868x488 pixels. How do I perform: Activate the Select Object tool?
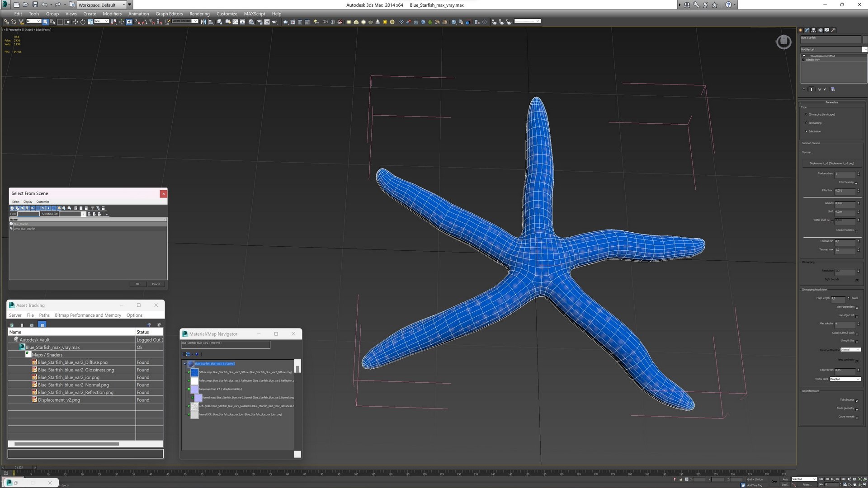[x=46, y=22]
